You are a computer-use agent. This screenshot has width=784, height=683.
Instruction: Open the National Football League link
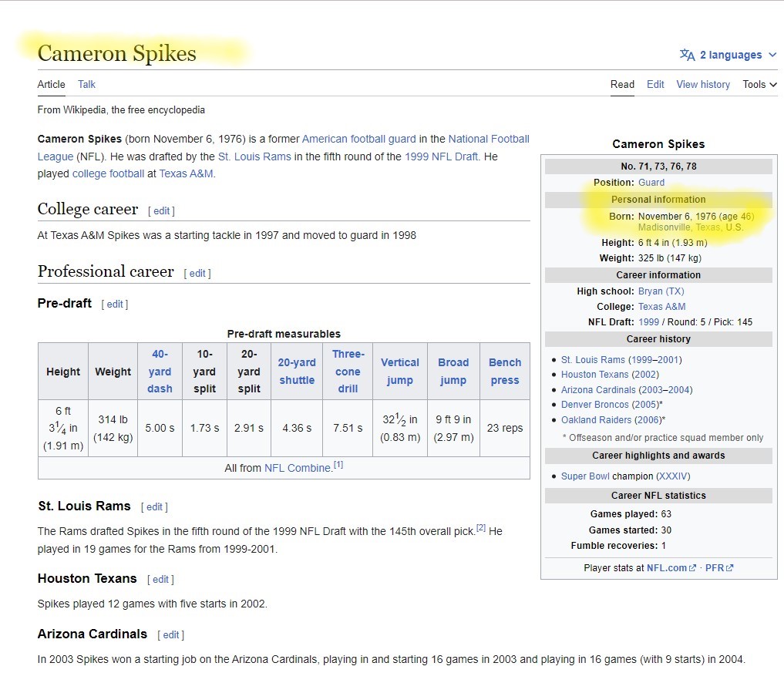pos(489,139)
